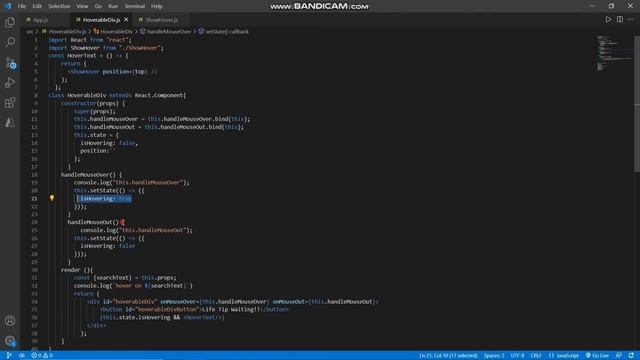
Task: Click 'constructor(props) {' on line 9
Action: click(93, 103)
